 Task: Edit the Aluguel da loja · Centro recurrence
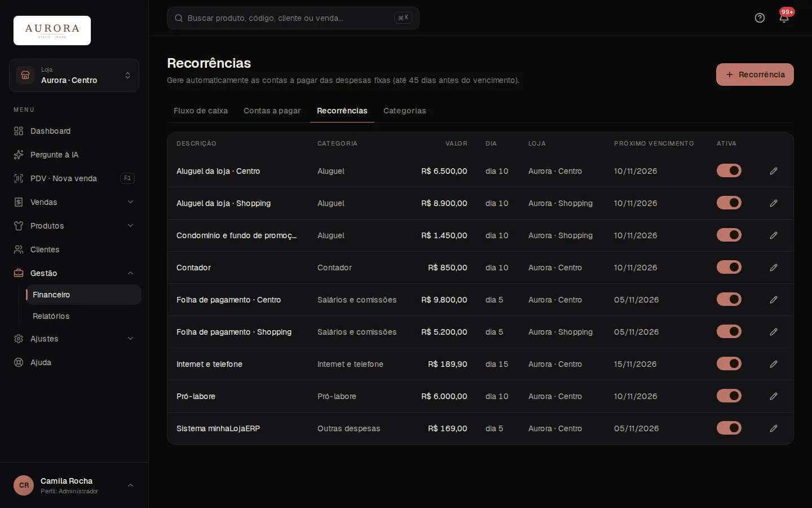pos(774,171)
